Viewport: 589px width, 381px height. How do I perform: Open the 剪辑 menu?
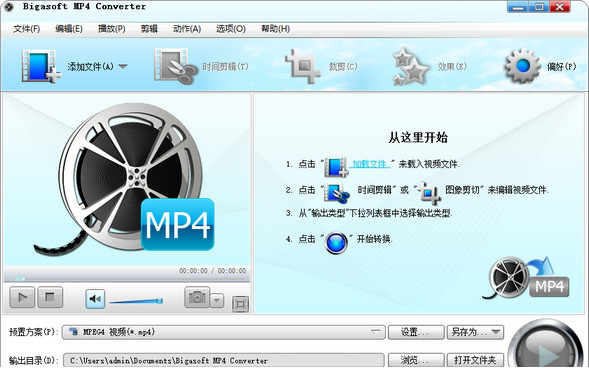coord(149,29)
